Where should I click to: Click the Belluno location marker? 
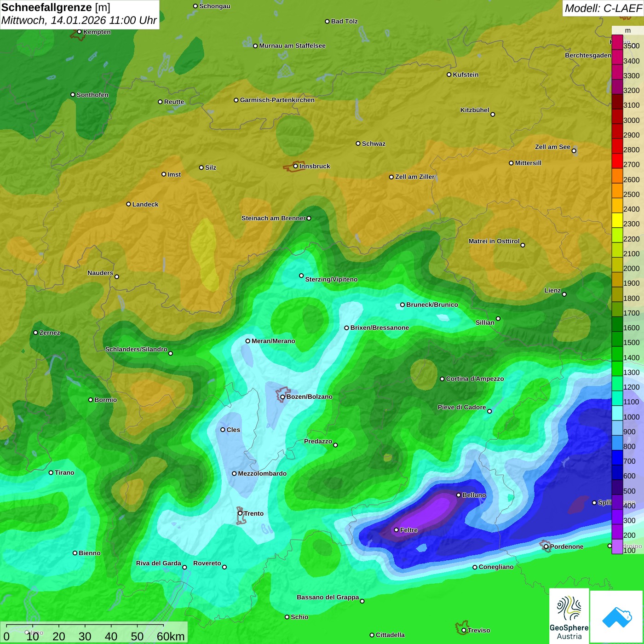coord(458,495)
